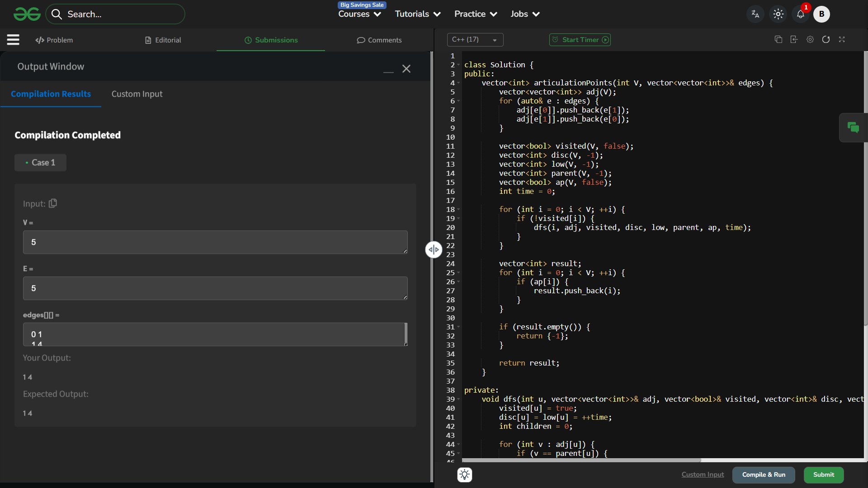Image resolution: width=868 pixels, height=488 pixels.
Task: Open editor settings gear icon
Action: pyautogui.click(x=810, y=39)
